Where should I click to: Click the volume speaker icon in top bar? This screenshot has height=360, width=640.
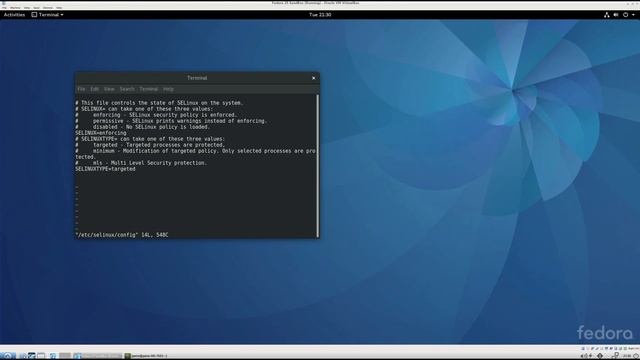coord(616,15)
